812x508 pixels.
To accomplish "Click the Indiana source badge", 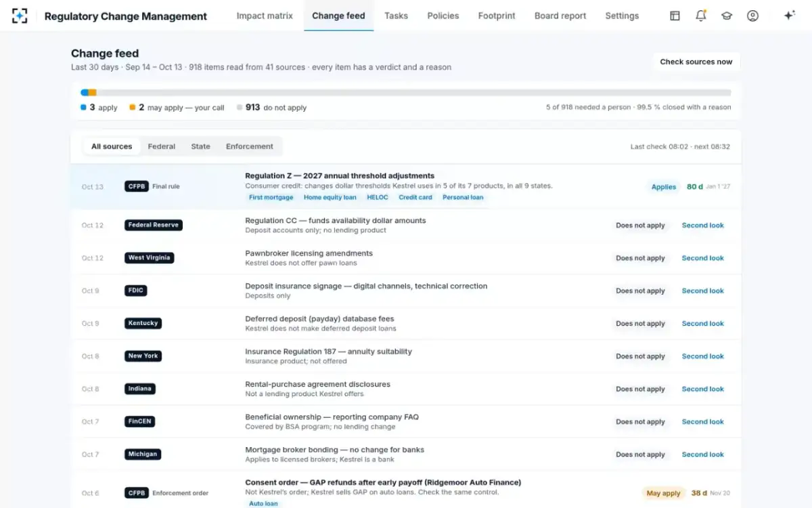I will click(140, 389).
